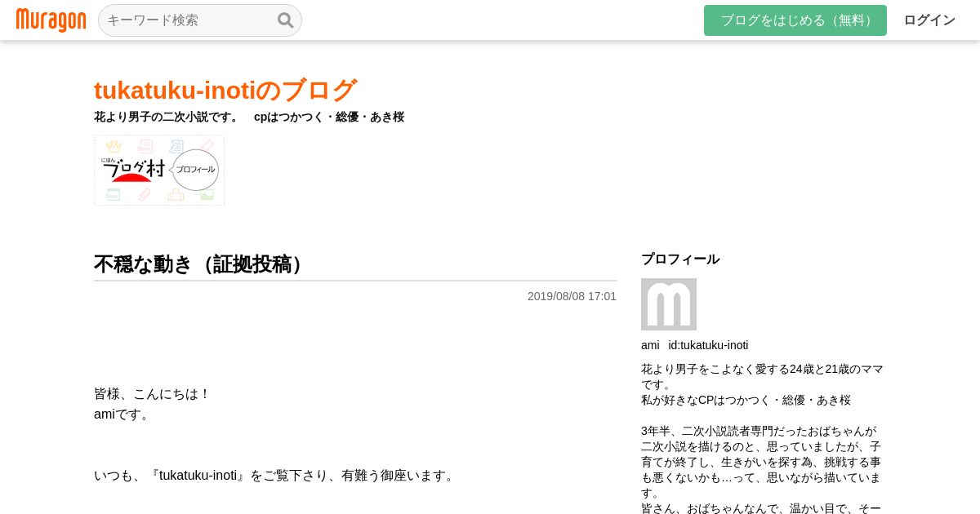
Task: Open the tukatuku-inotiのブログ title link
Action: click(x=225, y=90)
